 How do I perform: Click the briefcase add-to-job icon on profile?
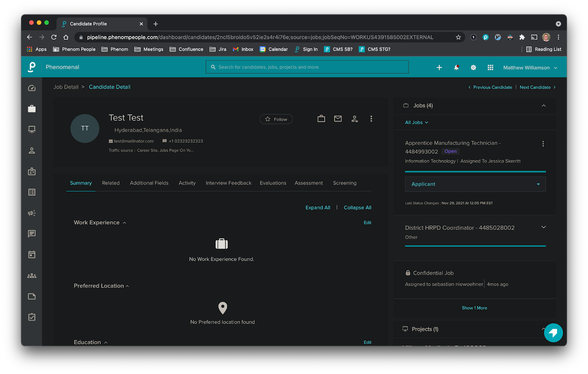(x=321, y=118)
